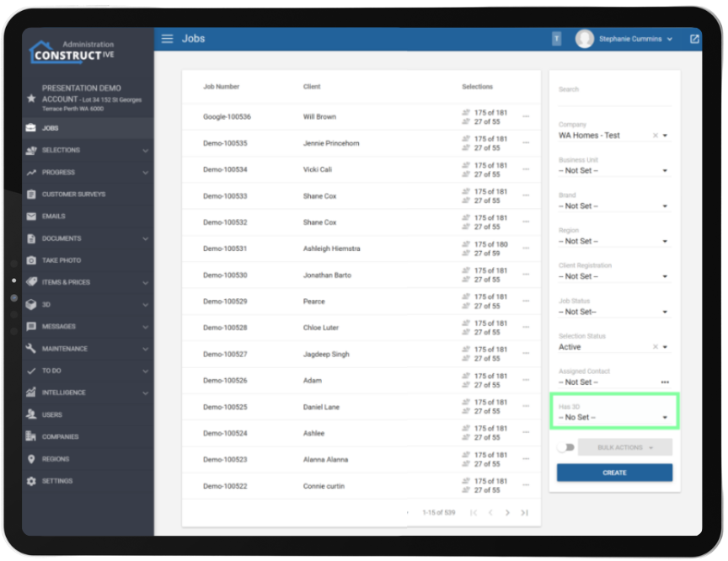This screenshot has width=728, height=561.
Task: Click the star icon next to Presentation Demo Account
Action: point(31,99)
